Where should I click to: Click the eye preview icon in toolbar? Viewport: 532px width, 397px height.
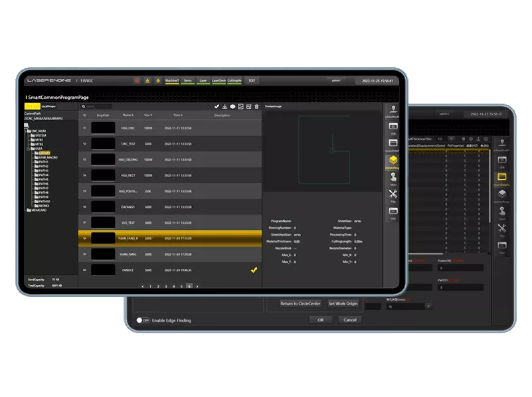pos(232,106)
